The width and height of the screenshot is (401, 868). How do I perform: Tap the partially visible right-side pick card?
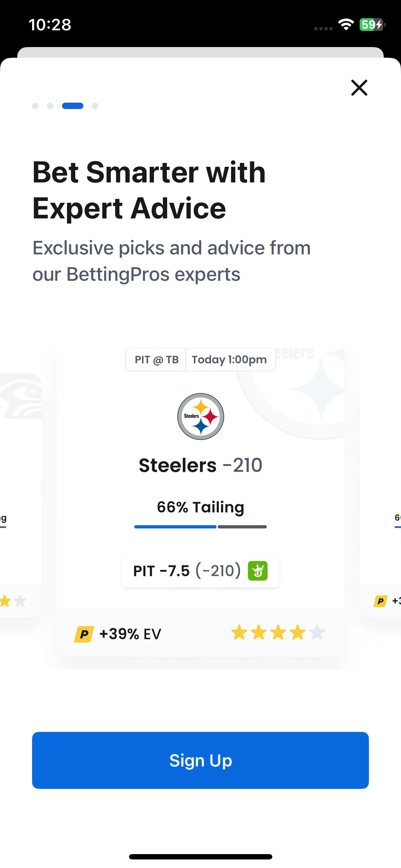tap(381, 499)
